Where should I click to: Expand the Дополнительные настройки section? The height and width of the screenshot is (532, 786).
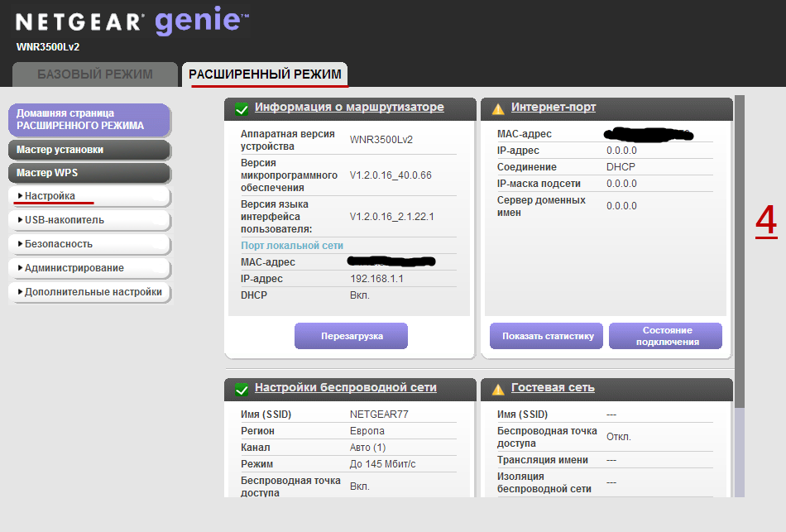coord(89,292)
